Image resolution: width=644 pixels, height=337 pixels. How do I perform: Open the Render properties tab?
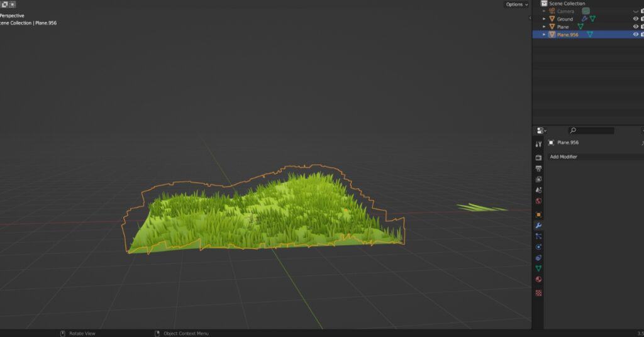click(538, 158)
